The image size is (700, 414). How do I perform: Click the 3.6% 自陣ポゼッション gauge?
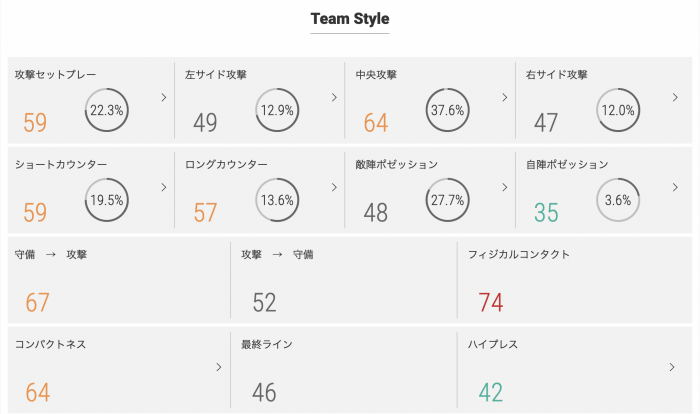617,200
